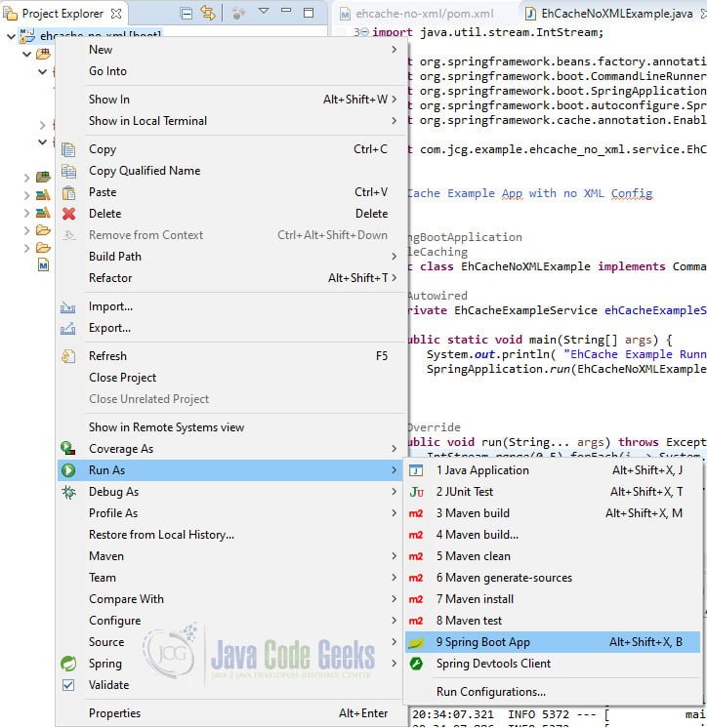Click the JUnit Test icon

click(x=416, y=492)
